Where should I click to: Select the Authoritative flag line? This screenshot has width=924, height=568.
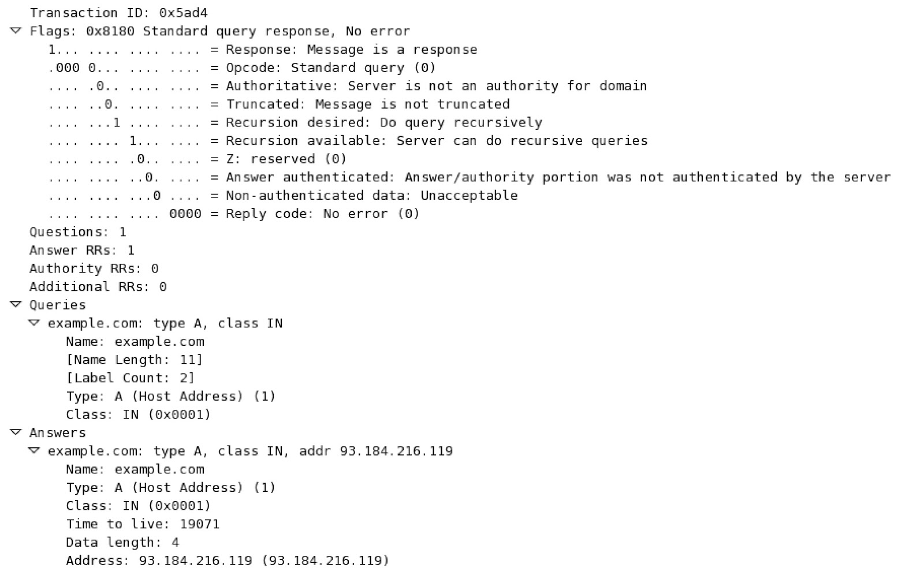[x=347, y=86]
